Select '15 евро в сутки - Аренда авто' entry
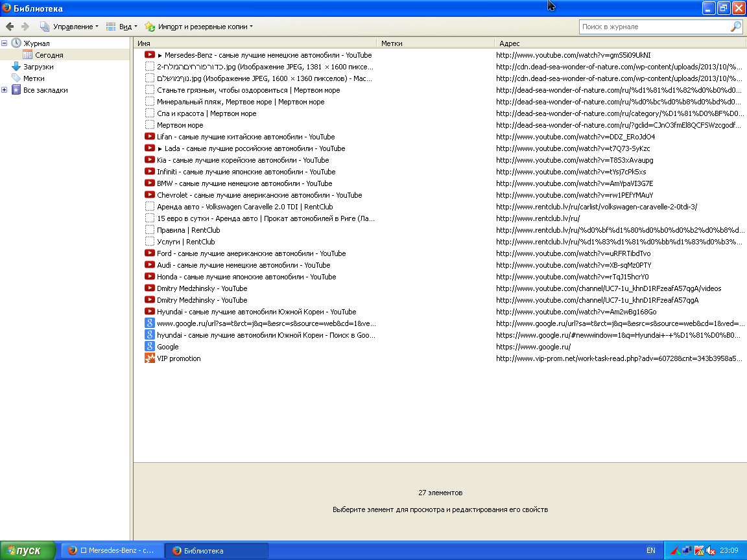The image size is (747, 560). pyautogui.click(x=266, y=218)
